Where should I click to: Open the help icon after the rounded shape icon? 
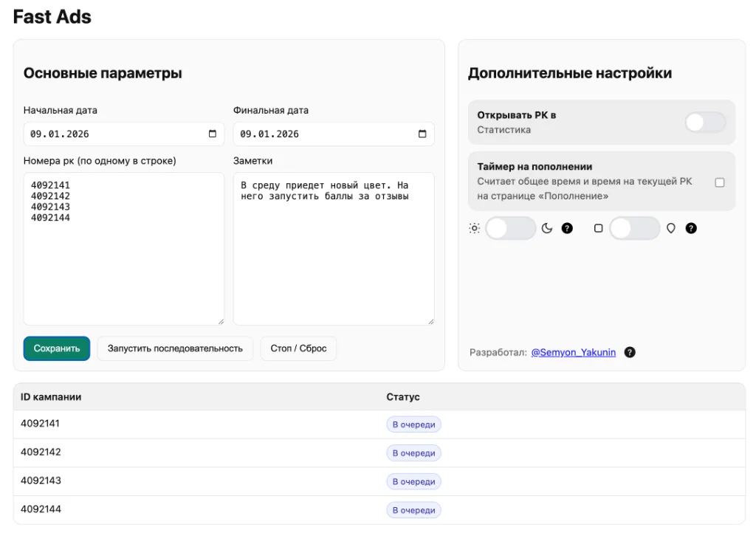pos(691,228)
